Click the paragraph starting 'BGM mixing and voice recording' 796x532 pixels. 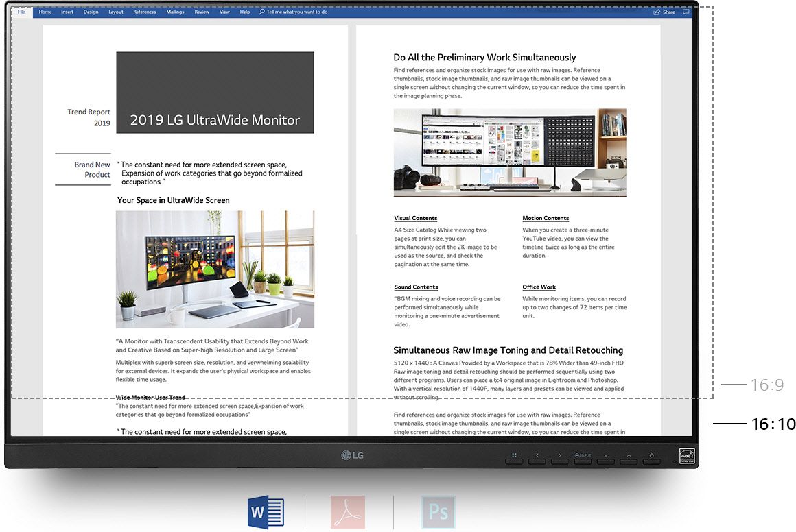pos(447,311)
